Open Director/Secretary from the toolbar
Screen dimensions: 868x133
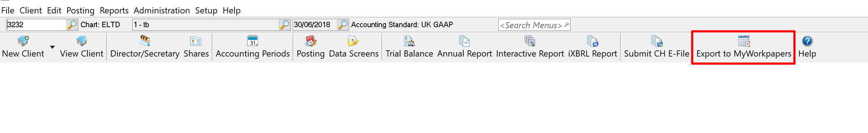(145, 41)
